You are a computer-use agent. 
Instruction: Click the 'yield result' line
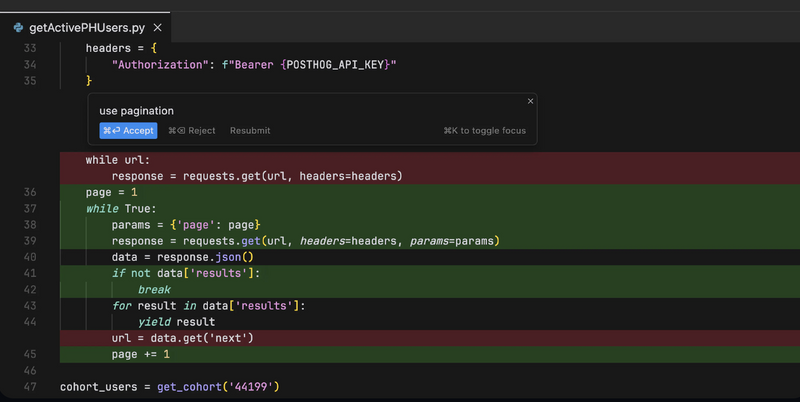(177, 322)
